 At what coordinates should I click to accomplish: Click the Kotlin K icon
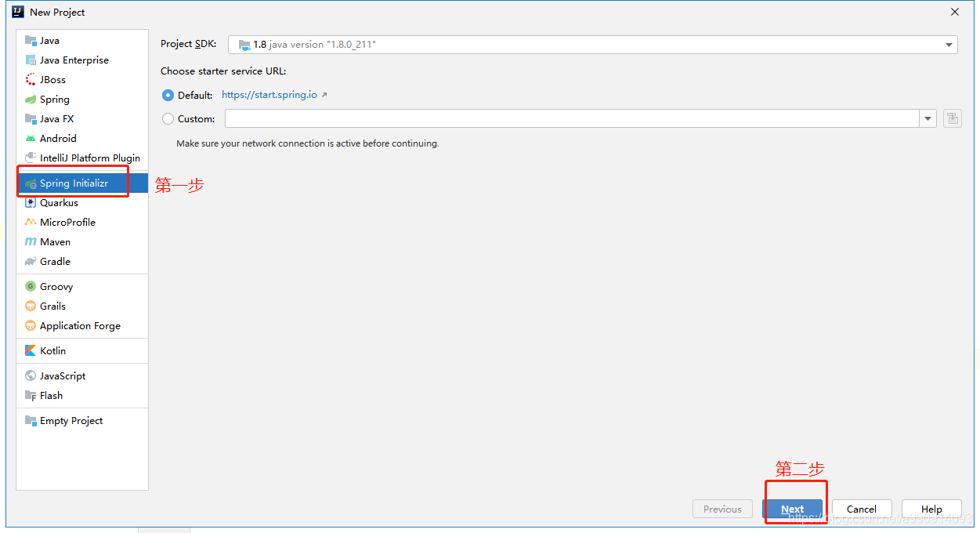pyautogui.click(x=31, y=351)
